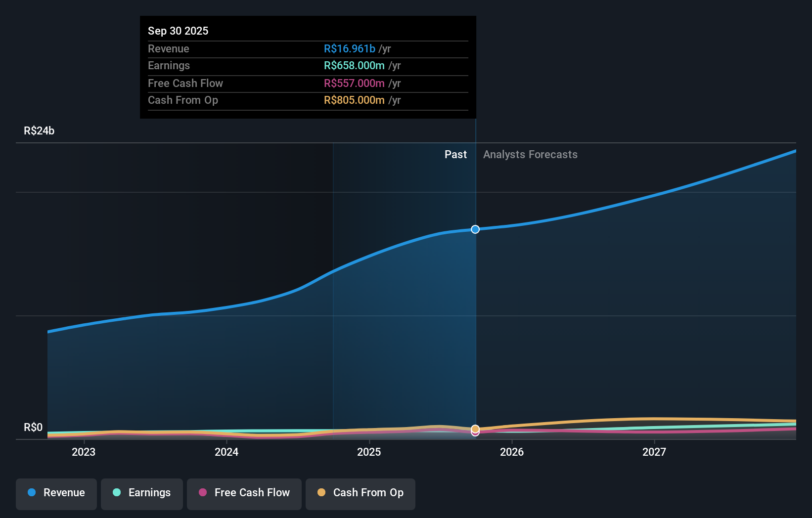
Task: Toggle Free Cash Flow series display
Action: pyautogui.click(x=244, y=494)
